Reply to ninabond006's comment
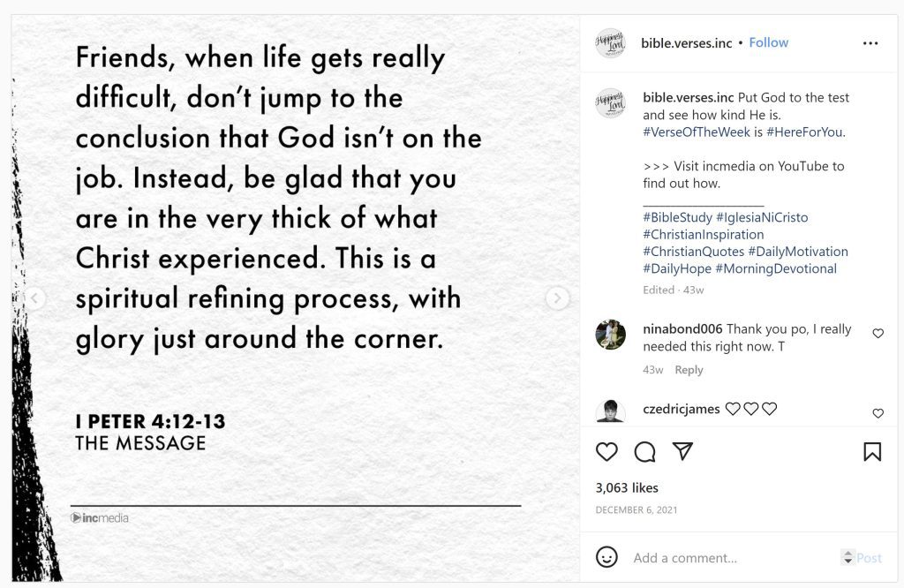Viewport: 904px width, 588px height. (x=689, y=370)
